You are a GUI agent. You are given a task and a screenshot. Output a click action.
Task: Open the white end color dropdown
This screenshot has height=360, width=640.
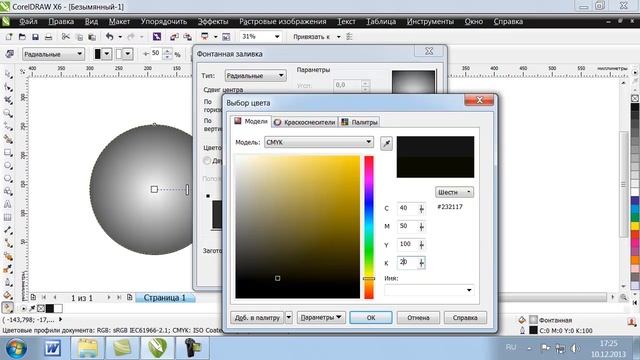pos(128,54)
